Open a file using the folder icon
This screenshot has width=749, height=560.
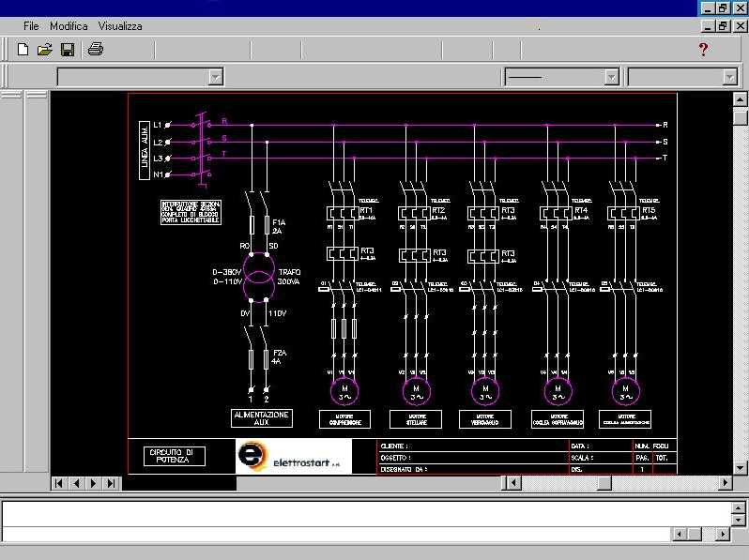coord(44,50)
